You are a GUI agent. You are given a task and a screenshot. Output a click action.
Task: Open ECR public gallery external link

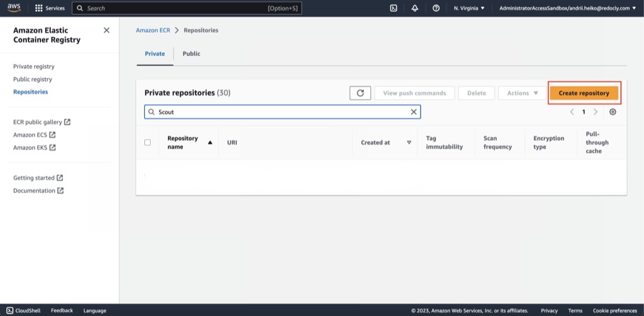41,122
